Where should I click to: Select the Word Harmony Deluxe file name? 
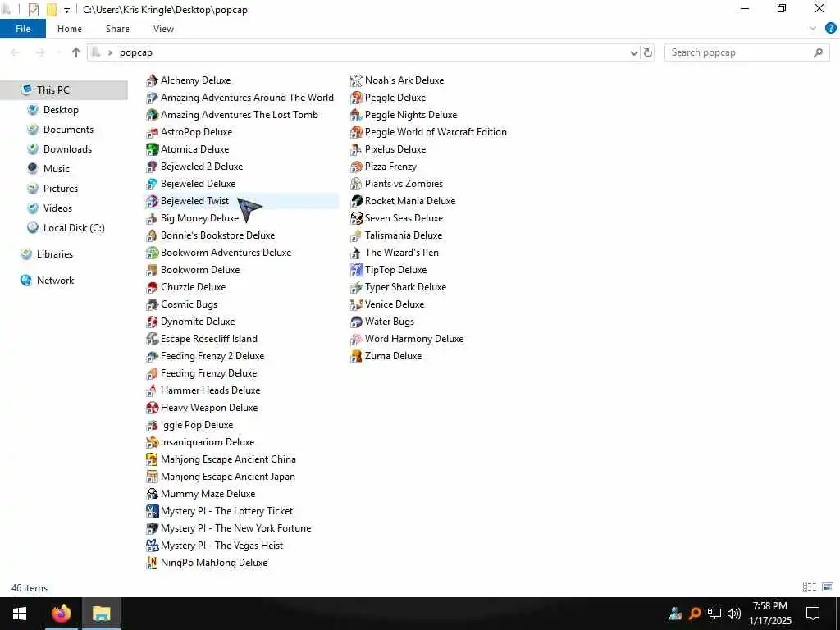(414, 339)
